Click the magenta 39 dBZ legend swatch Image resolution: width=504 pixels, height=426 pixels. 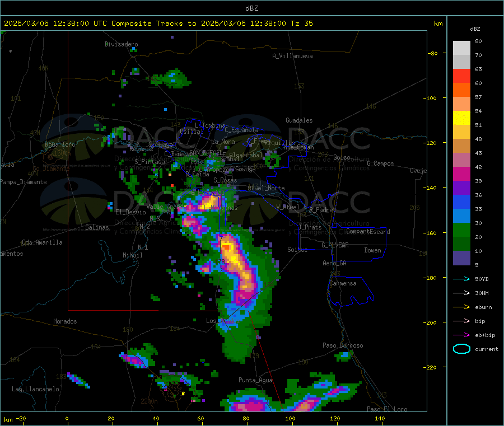click(x=461, y=174)
